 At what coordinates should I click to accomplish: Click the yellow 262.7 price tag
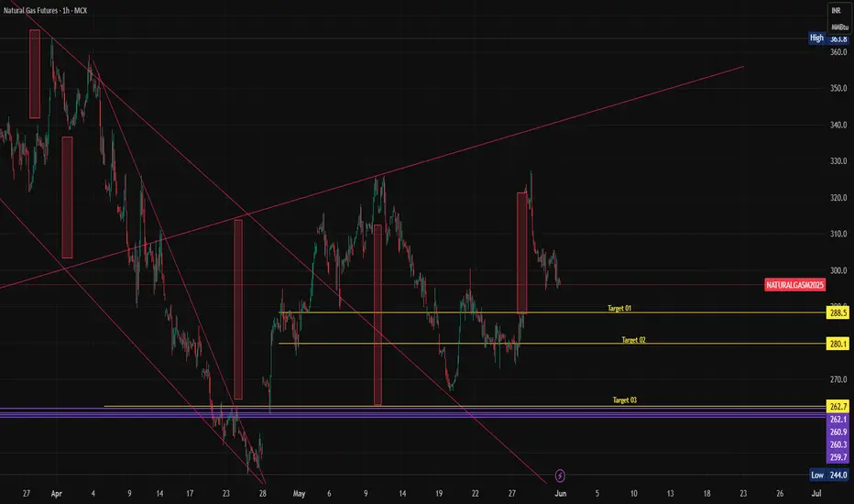click(838, 407)
